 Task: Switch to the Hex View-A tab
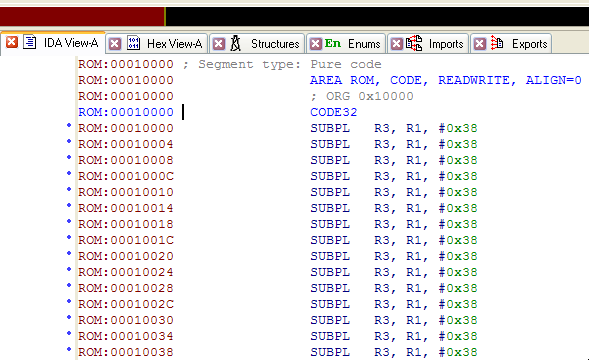[175, 44]
